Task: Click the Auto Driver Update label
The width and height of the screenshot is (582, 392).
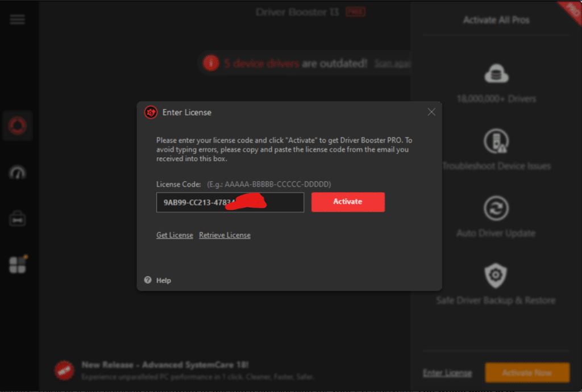Action: 496,233
